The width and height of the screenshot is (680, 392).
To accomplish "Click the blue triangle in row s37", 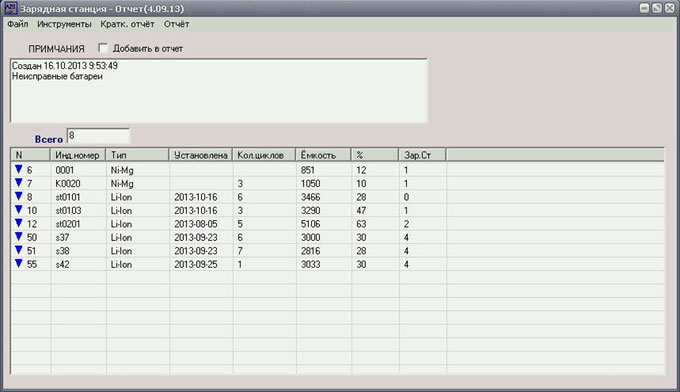I will (x=19, y=236).
